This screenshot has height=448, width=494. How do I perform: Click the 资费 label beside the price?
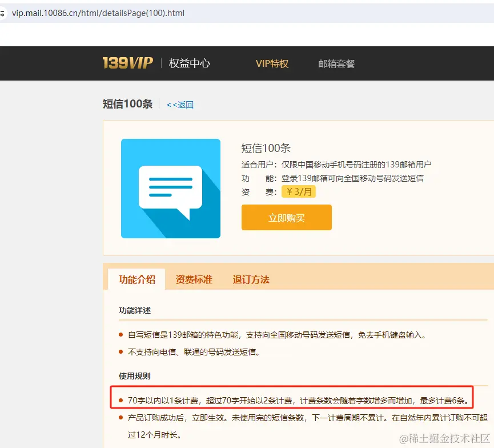pyautogui.click(x=259, y=192)
